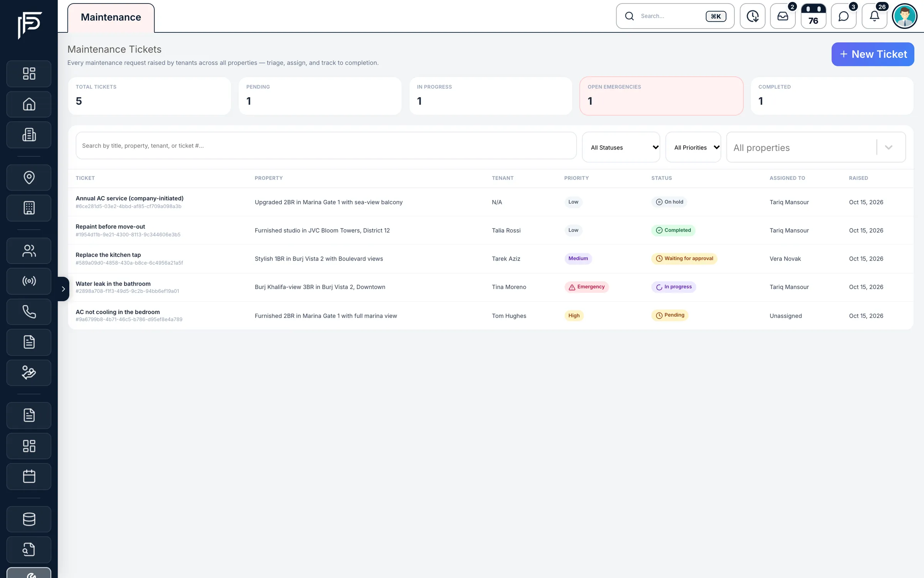Open the home icon in sidebar

pyautogui.click(x=29, y=104)
